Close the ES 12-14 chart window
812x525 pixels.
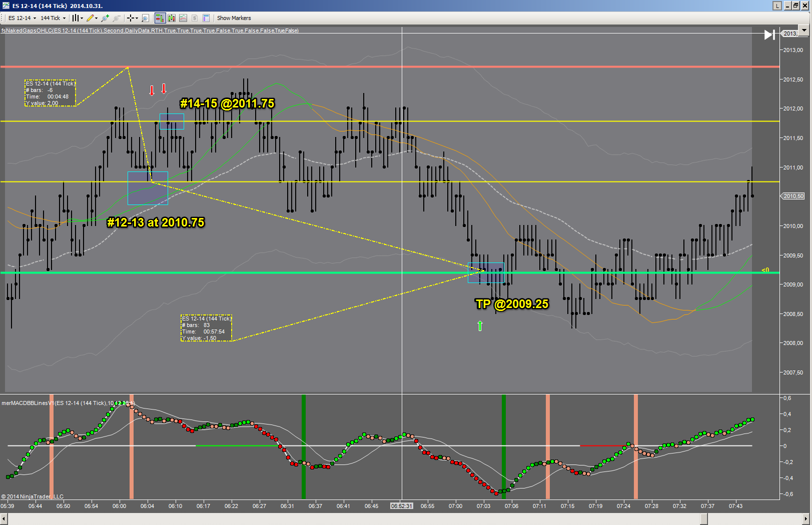tap(805, 5)
